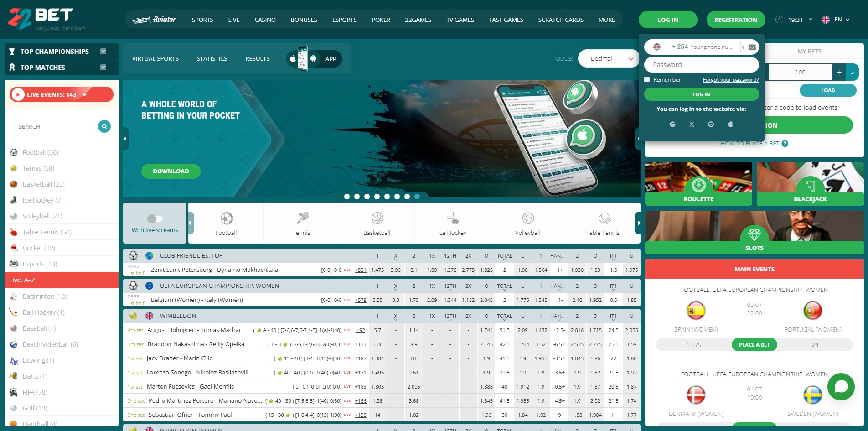Viewport: 868px width, 431px height.
Task: Select the Football sport filter icon
Action: coord(226,219)
